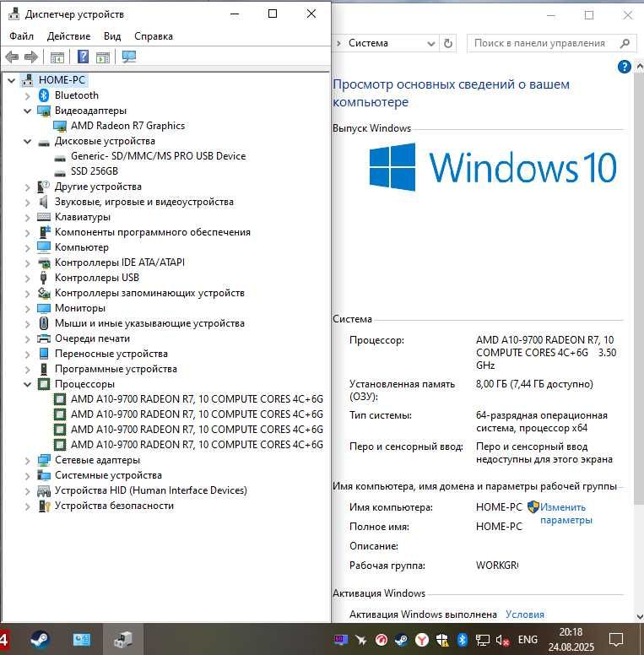Click the Компьютер monitor icon
This screenshot has height=655, width=644.
tap(44, 246)
